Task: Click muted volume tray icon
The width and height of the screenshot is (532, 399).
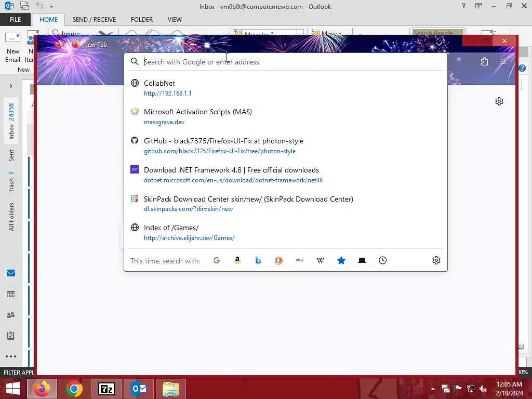Action: [484, 389]
